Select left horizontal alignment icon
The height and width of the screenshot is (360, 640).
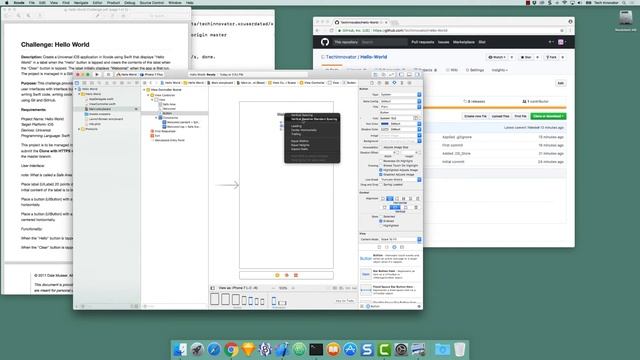[x=383, y=199]
